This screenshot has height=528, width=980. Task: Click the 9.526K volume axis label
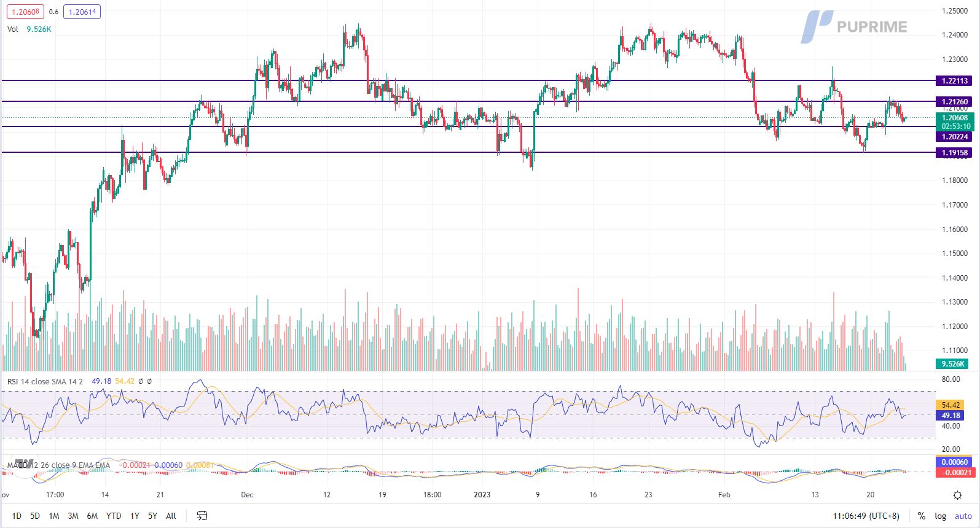click(x=952, y=364)
